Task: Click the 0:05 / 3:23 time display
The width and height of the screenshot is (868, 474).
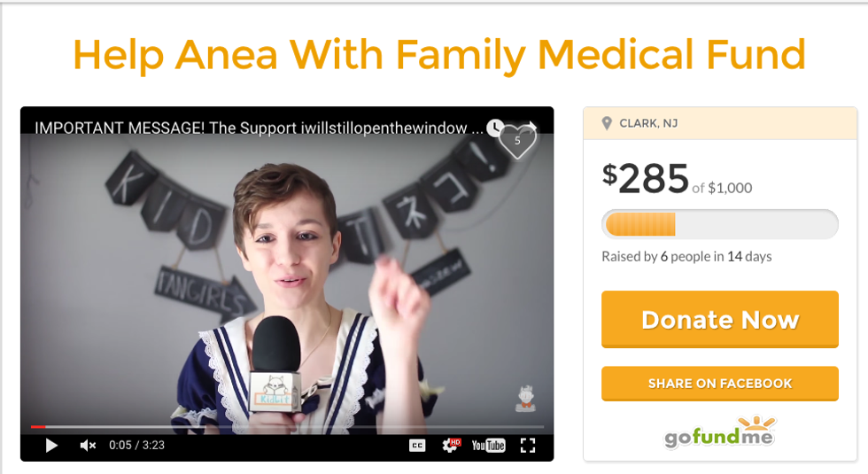Action: (x=136, y=445)
